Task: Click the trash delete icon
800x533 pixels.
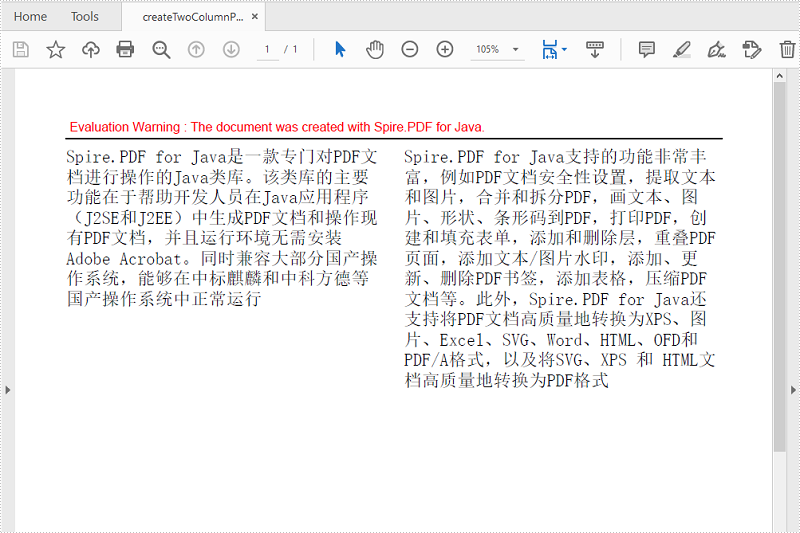Action: coord(787,49)
